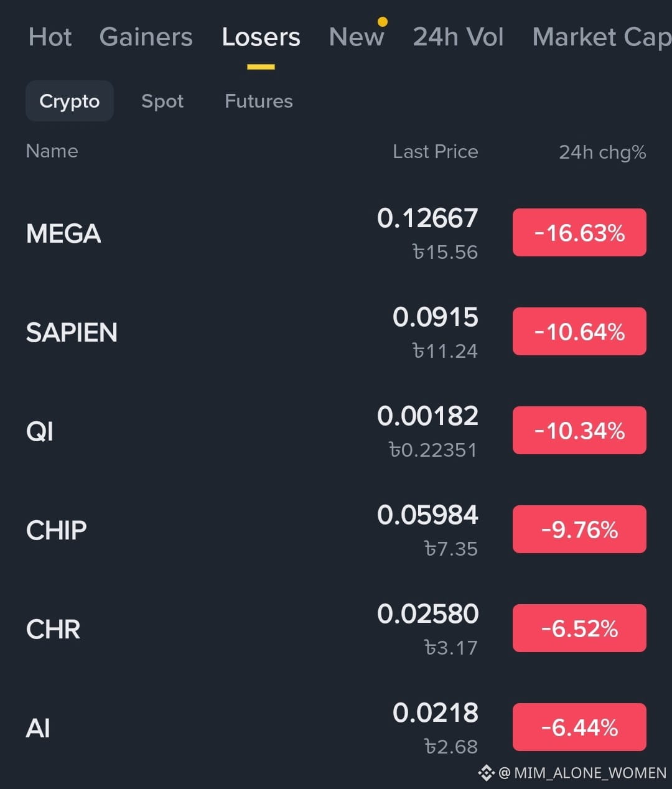
Task: Open the MEGA coin row
Action: (336, 233)
